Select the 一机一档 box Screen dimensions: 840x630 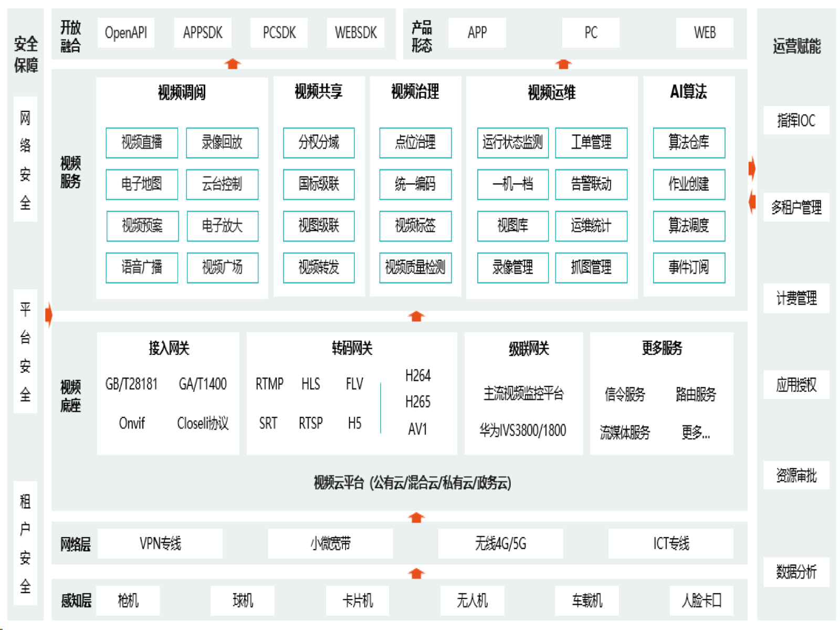pos(513,184)
